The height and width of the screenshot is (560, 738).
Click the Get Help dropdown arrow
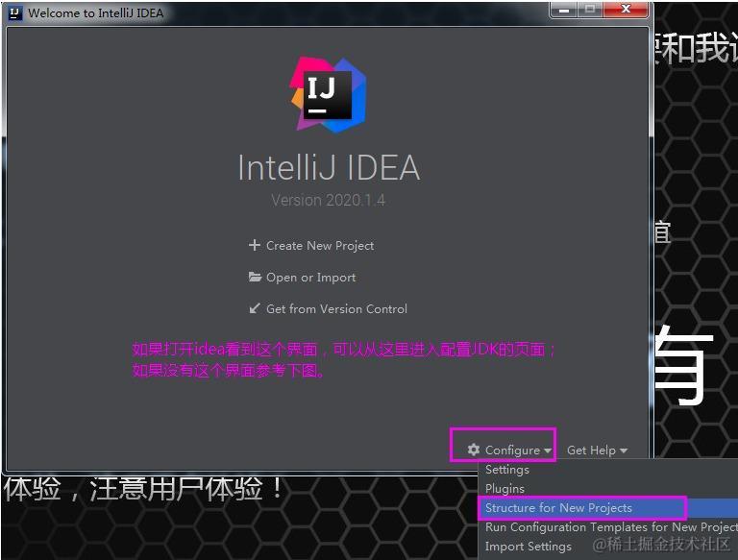623,450
